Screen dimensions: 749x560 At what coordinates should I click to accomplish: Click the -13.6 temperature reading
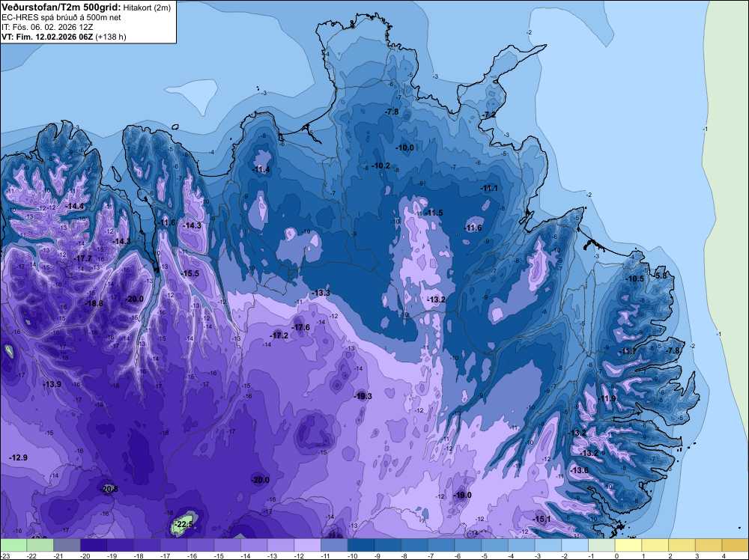click(580, 470)
